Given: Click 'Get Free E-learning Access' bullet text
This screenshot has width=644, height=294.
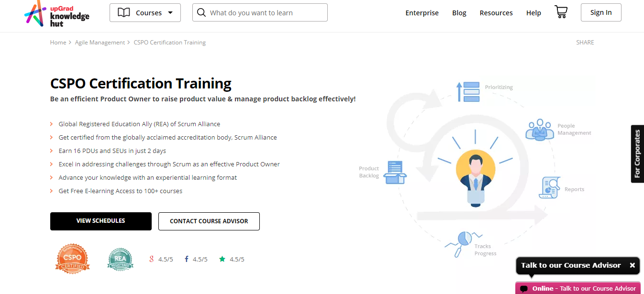Looking at the screenshot, I should click(121, 191).
